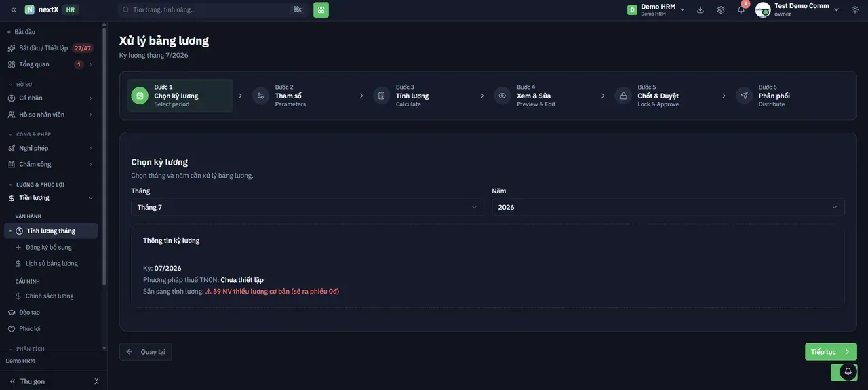Expand Cá nhân submenu chevron
The width and height of the screenshot is (868, 390).
pyautogui.click(x=90, y=98)
